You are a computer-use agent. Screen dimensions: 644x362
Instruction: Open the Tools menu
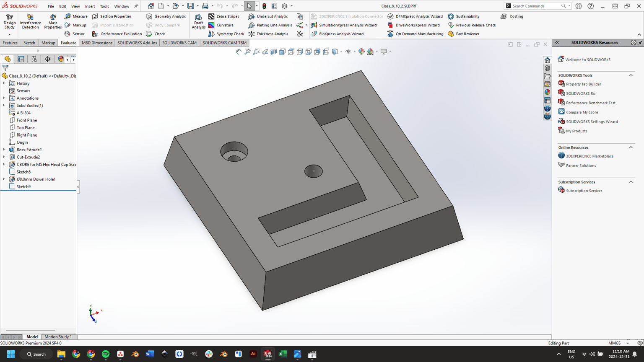point(104,6)
